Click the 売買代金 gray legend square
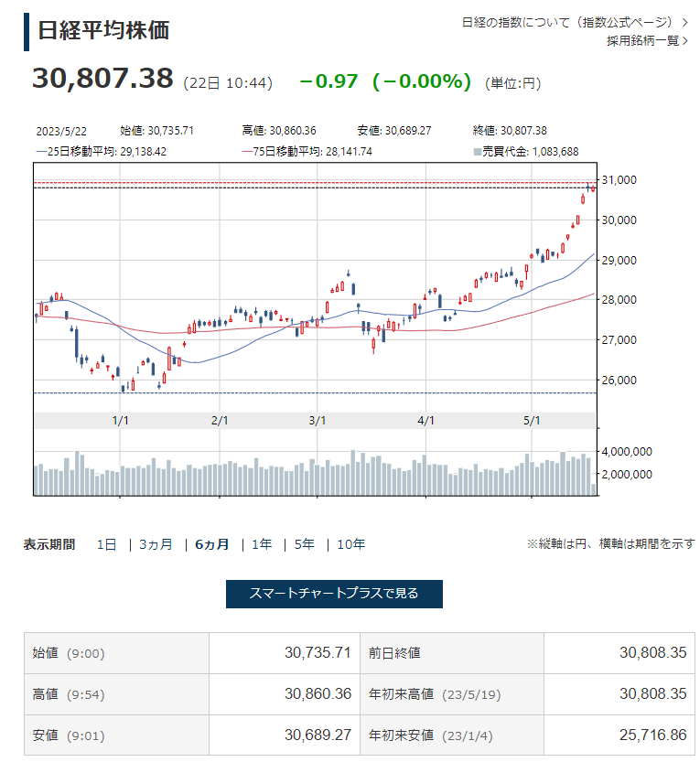The width and height of the screenshot is (700, 762). coord(478,152)
